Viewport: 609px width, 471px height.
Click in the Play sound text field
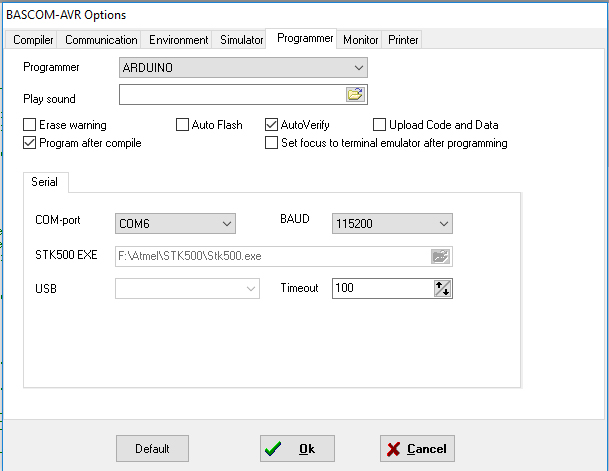coord(230,95)
